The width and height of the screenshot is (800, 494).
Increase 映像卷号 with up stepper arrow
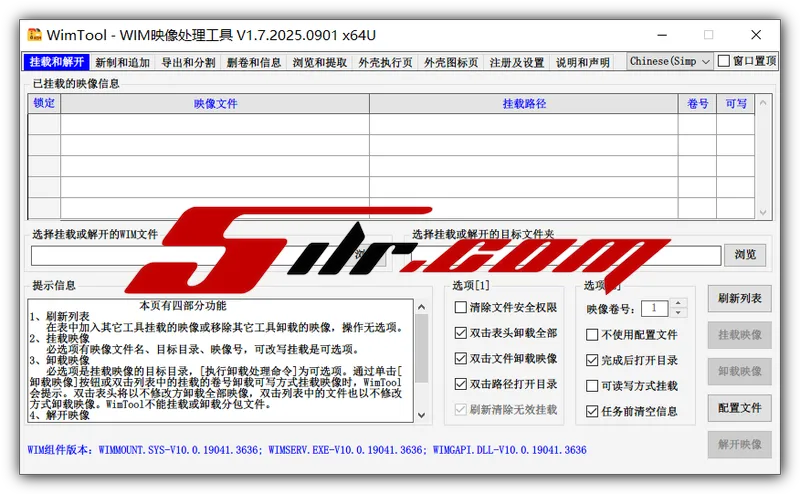click(x=678, y=304)
